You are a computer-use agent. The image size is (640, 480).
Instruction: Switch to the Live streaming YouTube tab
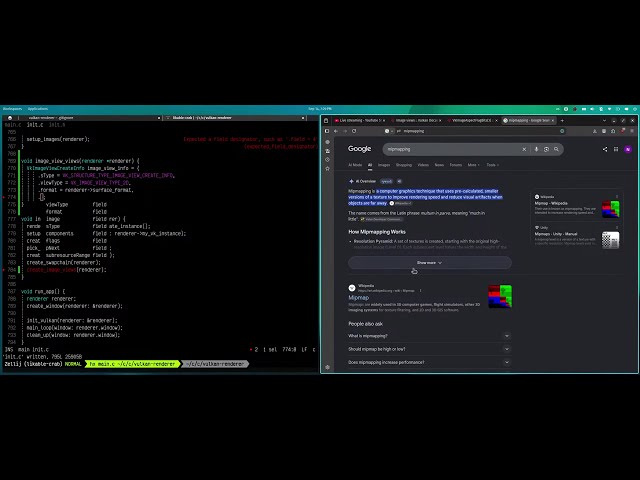point(360,120)
